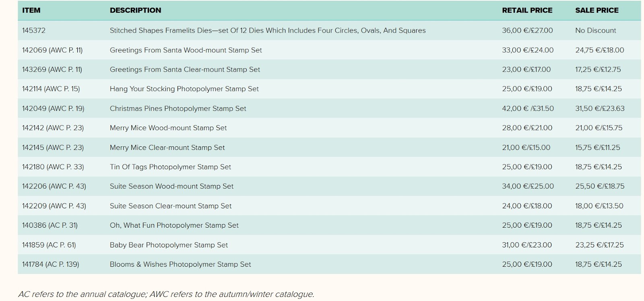Click the AC/AWC catalogue footnote text
The image size is (644, 301).
point(166,294)
